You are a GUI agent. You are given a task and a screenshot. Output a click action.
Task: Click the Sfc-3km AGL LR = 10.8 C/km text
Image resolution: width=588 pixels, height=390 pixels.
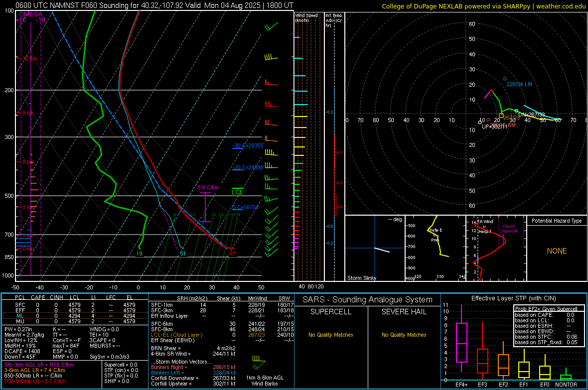(x=39, y=365)
